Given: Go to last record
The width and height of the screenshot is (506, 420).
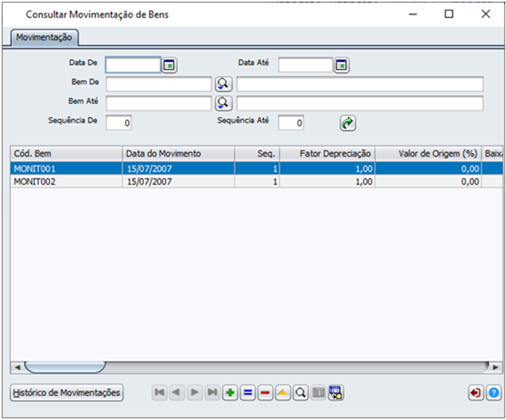Looking at the screenshot, I should pyautogui.click(x=212, y=392).
